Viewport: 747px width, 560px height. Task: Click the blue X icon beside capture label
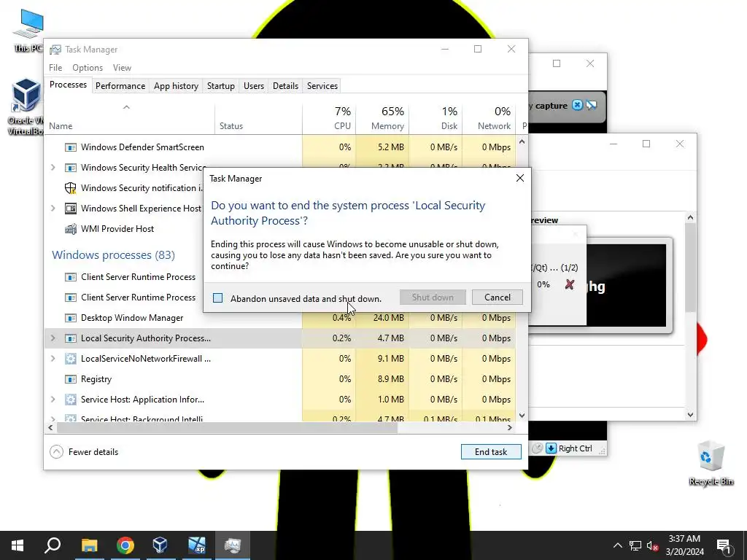tap(577, 105)
